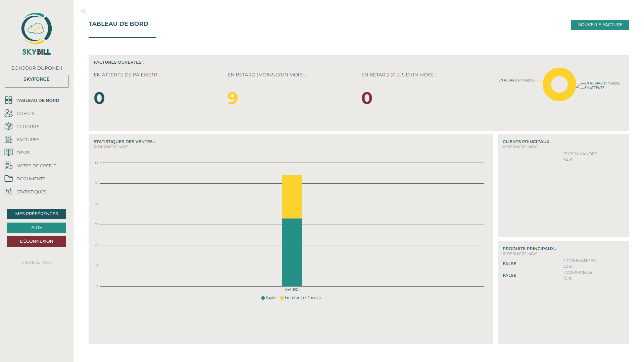Click the EN ATTENTE donut label
This screenshot has width=644, height=362.
tap(594, 88)
